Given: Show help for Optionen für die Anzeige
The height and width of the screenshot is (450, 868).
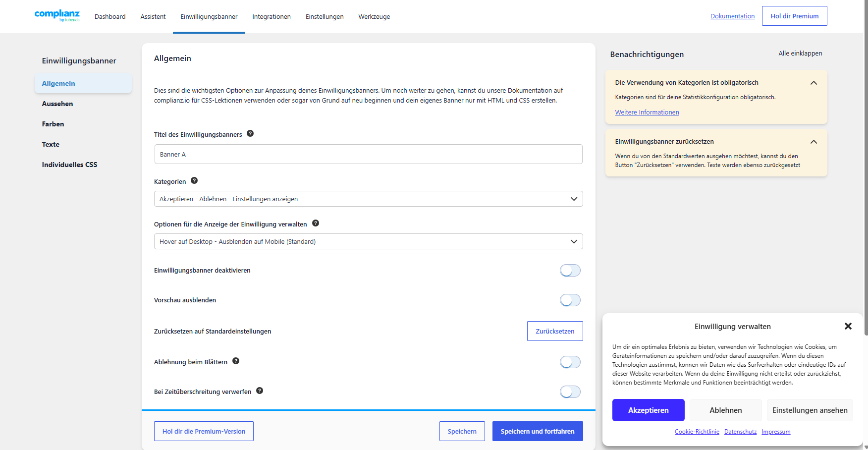Looking at the screenshot, I should 316,223.
